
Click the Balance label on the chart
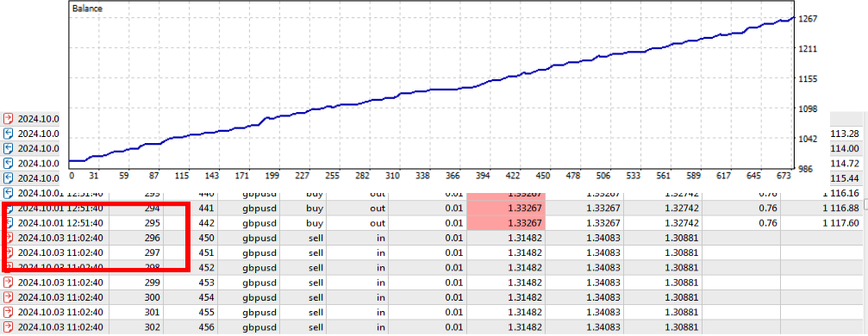(x=87, y=9)
